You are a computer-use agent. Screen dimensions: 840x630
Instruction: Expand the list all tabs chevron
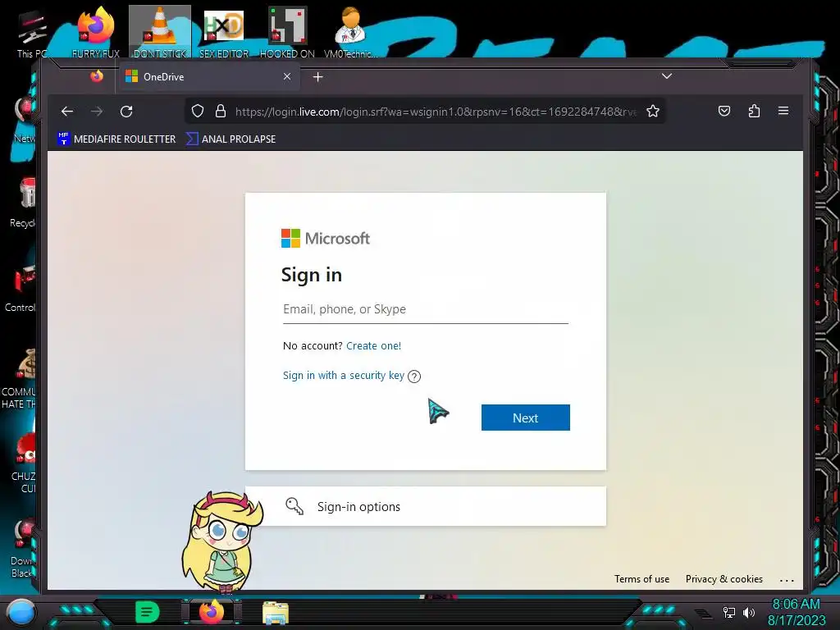[x=666, y=76]
